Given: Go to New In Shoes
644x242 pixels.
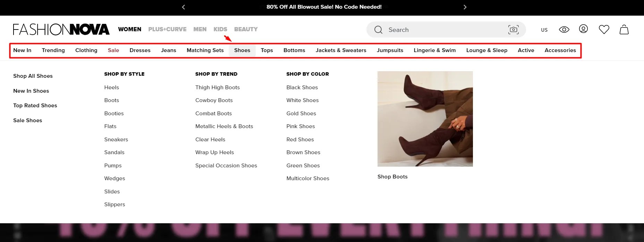Looking at the screenshot, I should (x=31, y=91).
